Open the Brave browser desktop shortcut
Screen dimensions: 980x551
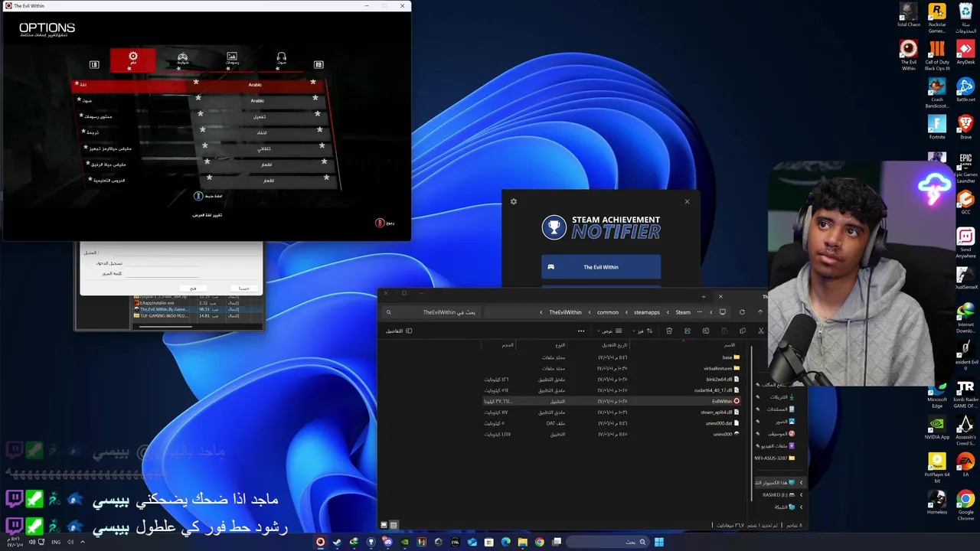[x=965, y=127]
